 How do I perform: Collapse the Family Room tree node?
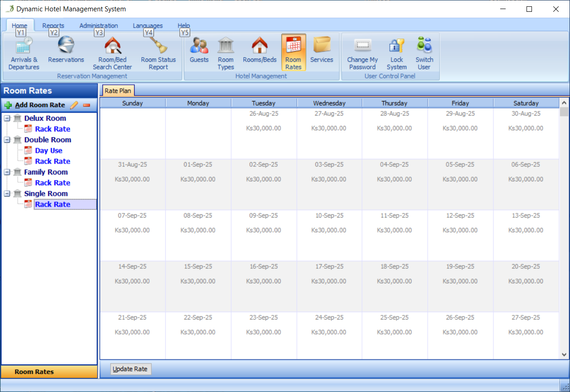coord(7,172)
